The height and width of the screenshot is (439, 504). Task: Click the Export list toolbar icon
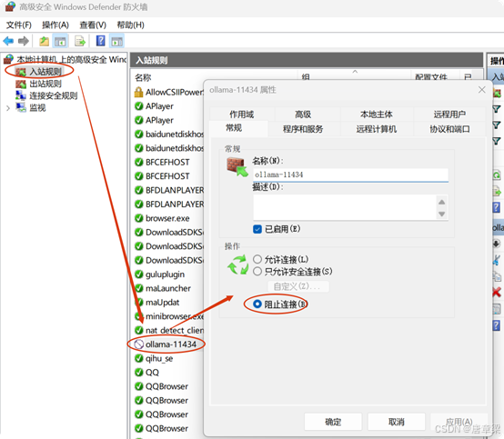(x=80, y=41)
